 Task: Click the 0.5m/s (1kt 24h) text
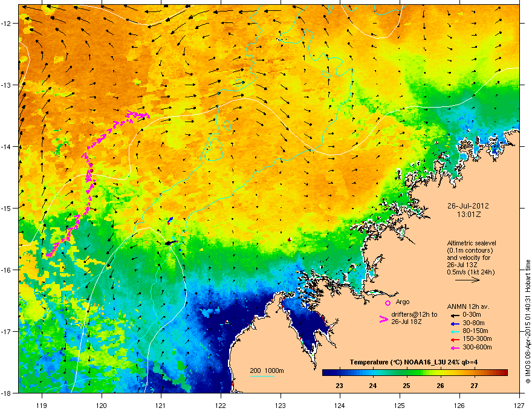(x=471, y=272)
